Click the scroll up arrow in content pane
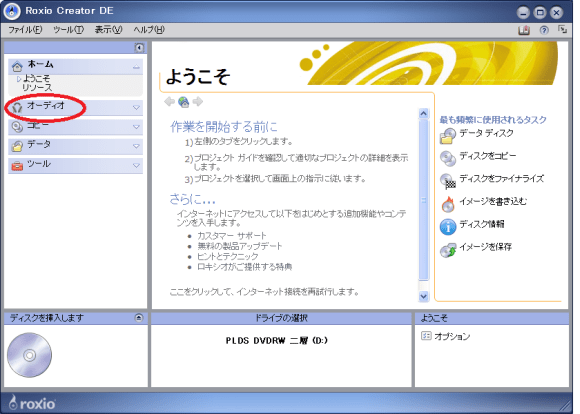The height and width of the screenshot is (414, 580). (424, 113)
